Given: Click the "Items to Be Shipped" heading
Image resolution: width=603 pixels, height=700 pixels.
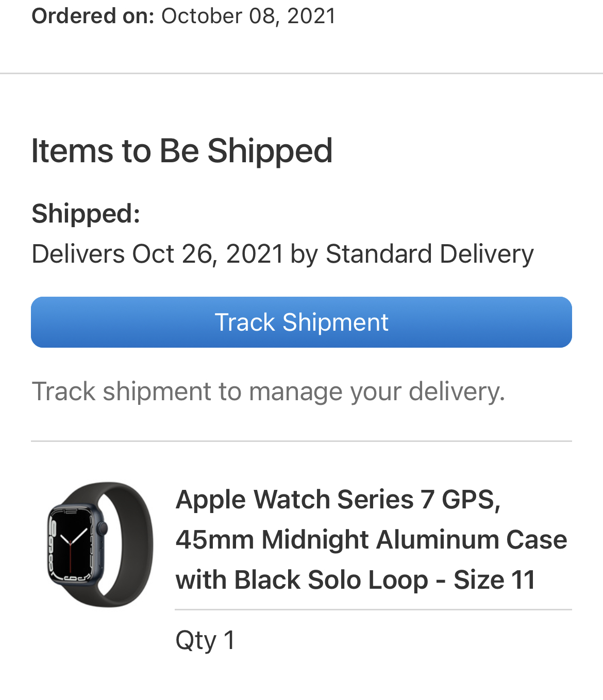Looking at the screenshot, I should 182,150.
